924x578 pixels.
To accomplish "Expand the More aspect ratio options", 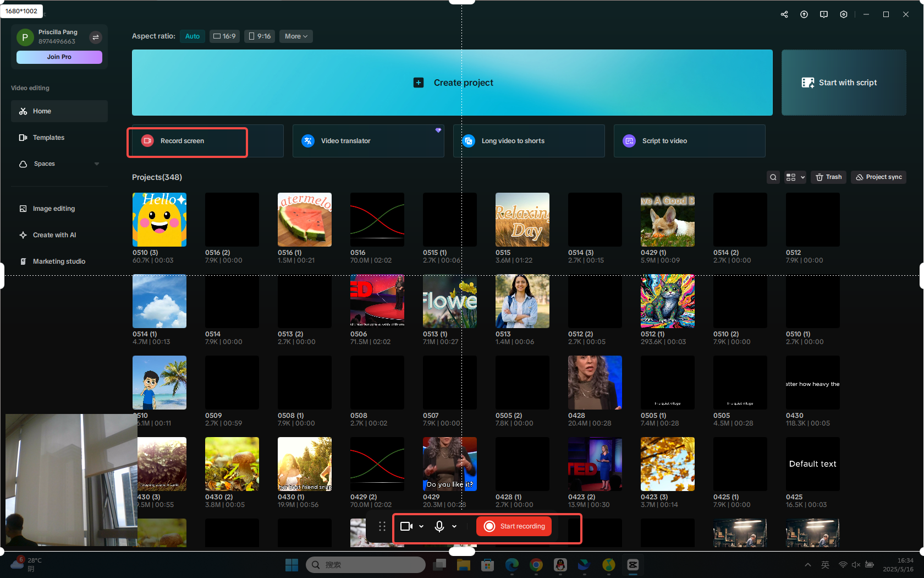I will pos(295,36).
